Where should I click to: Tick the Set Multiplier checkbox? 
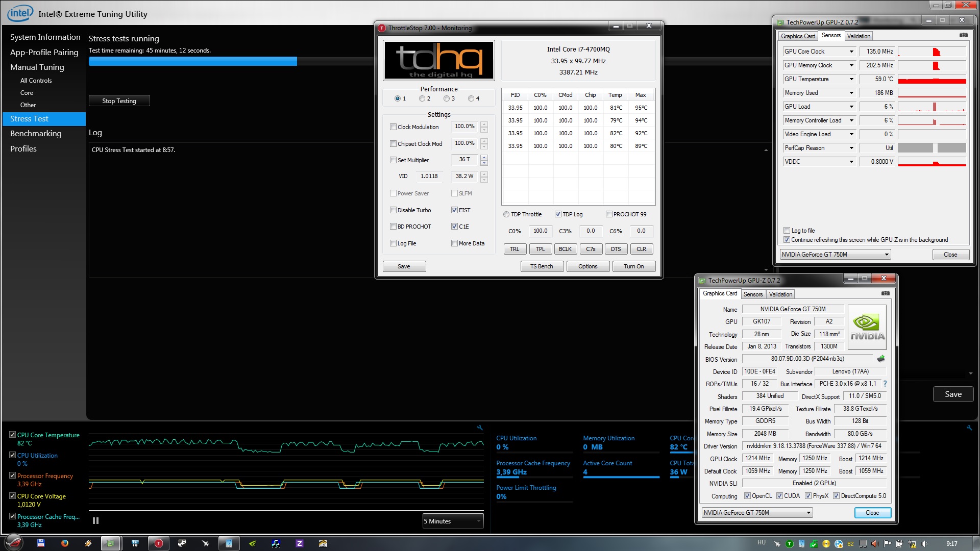[x=393, y=160]
